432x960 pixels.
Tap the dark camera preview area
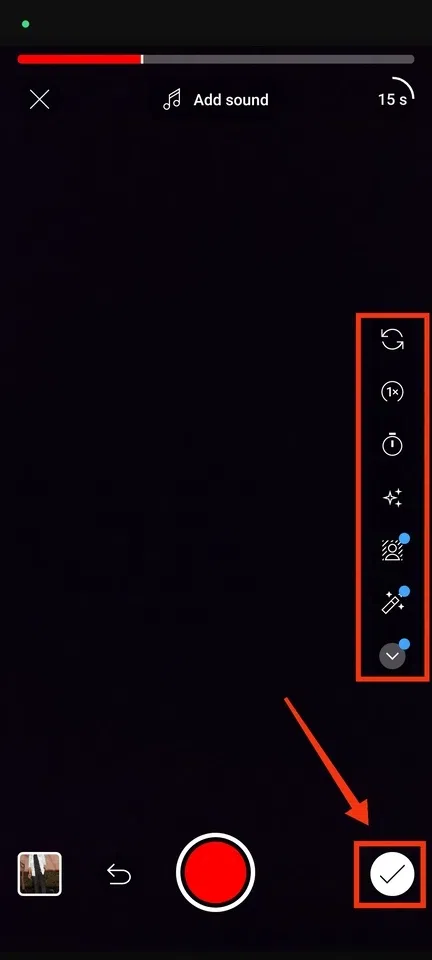[x=184, y=459]
